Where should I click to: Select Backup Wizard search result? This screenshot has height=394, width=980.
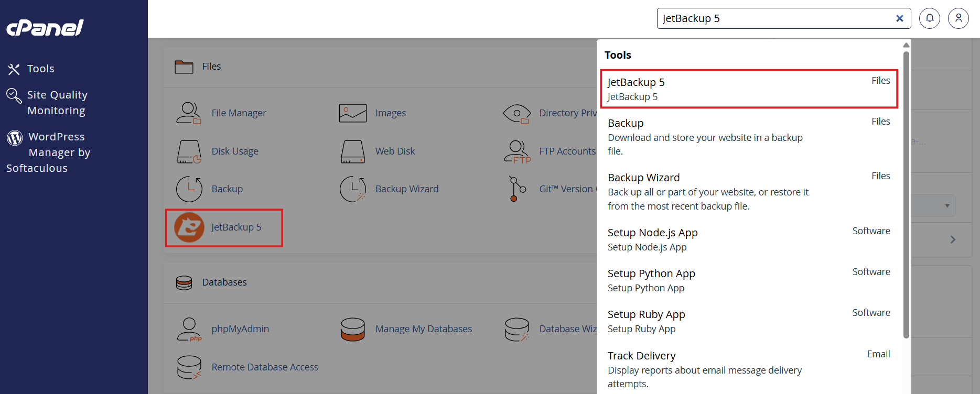(x=749, y=191)
